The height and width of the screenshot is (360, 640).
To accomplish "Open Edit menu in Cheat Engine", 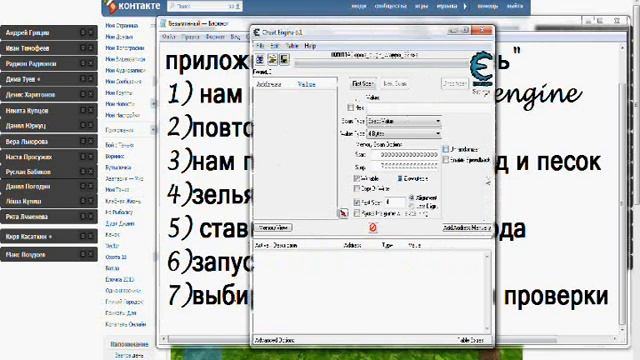I will tap(275, 46).
